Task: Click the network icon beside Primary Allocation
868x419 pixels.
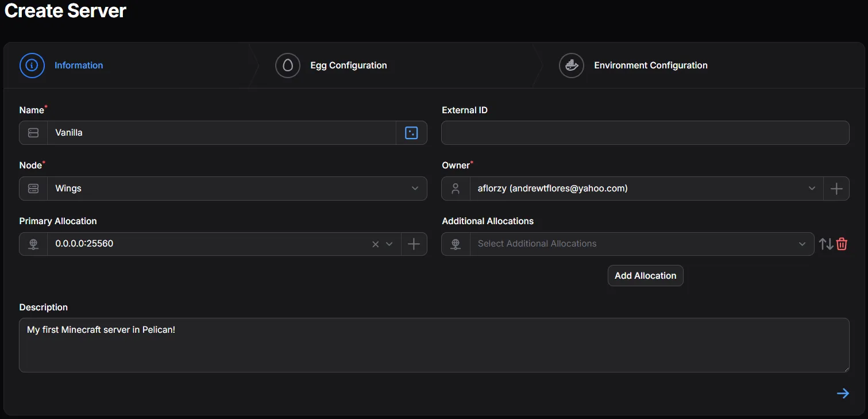Action: point(33,244)
